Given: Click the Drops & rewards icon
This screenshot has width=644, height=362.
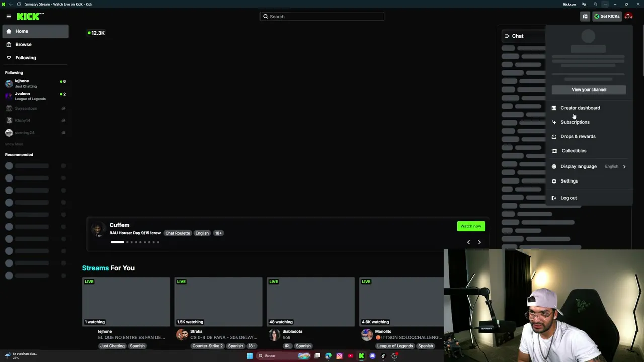Looking at the screenshot, I should [554, 136].
